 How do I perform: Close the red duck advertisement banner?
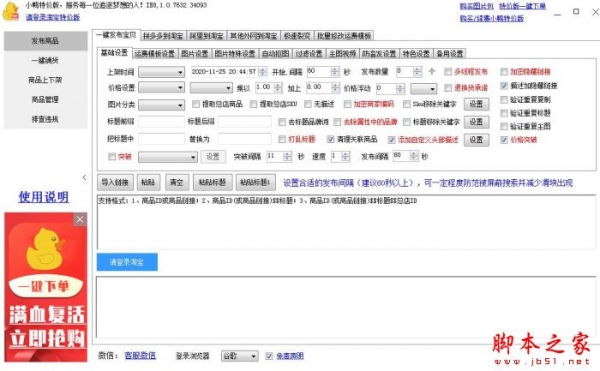pos(80,220)
